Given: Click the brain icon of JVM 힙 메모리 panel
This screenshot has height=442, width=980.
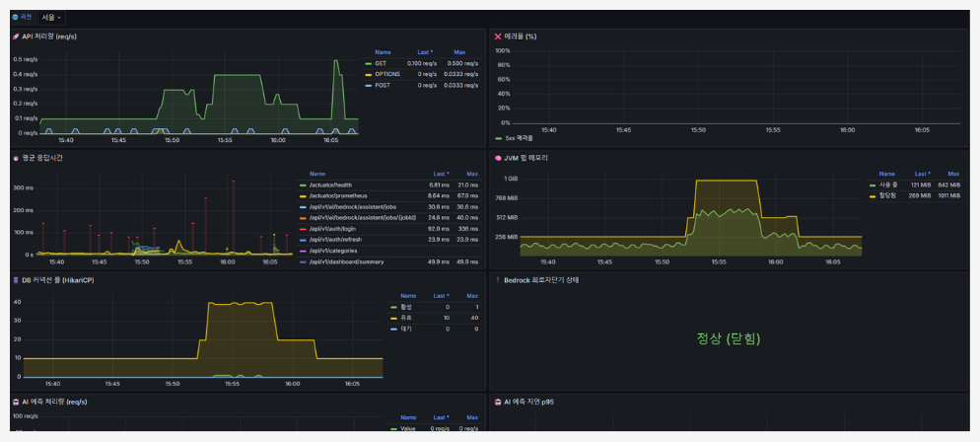Looking at the screenshot, I should pos(498,158).
